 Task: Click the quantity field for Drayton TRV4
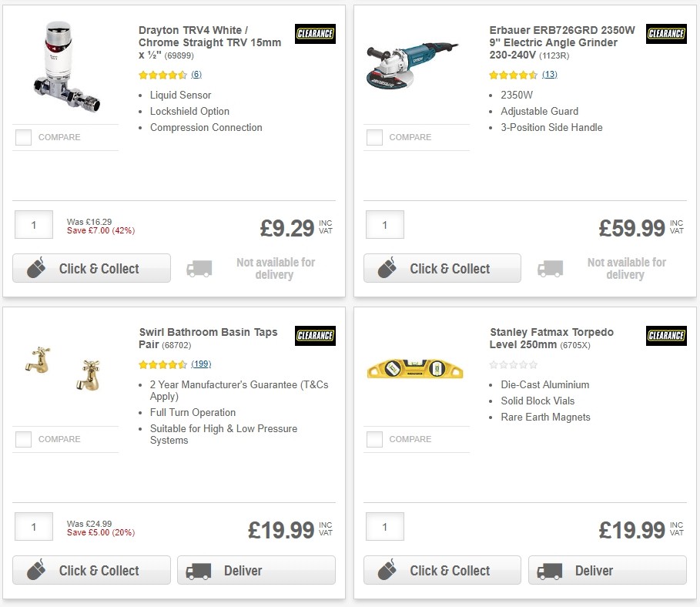coord(33,225)
